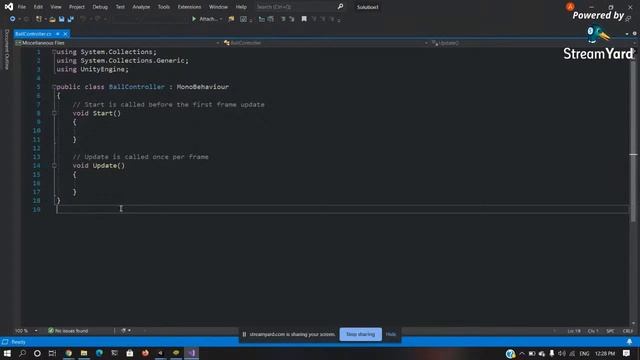Click the taskbar clock
The width and height of the screenshot is (640, 360).
[x=605, y=353]
